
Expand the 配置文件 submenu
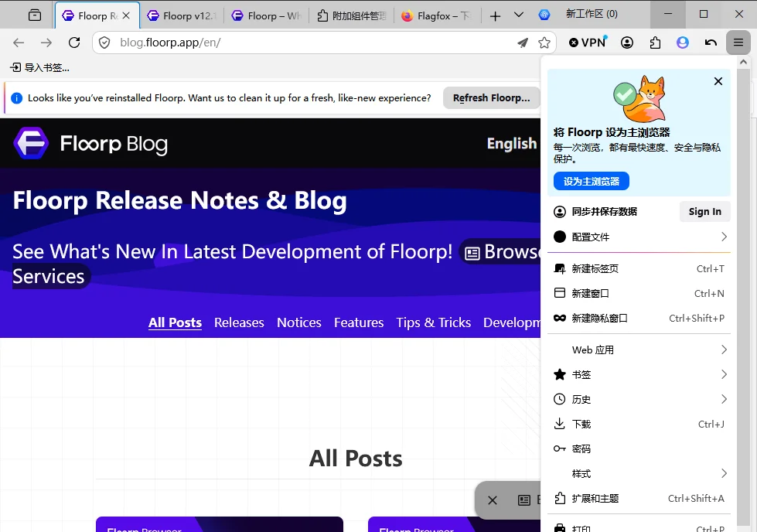[639, 237]
